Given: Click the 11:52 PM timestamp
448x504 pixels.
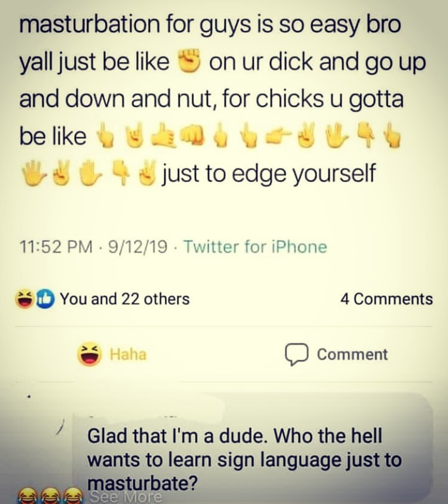Looking at the screenshot, I should [56, 247].
